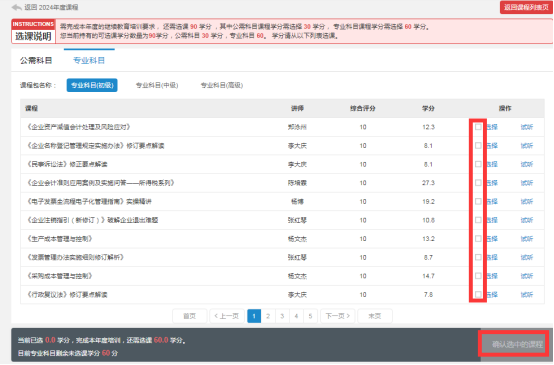Click the 27.3 credit value
This screenshot has width=554, height=365.
coord(428,183)
